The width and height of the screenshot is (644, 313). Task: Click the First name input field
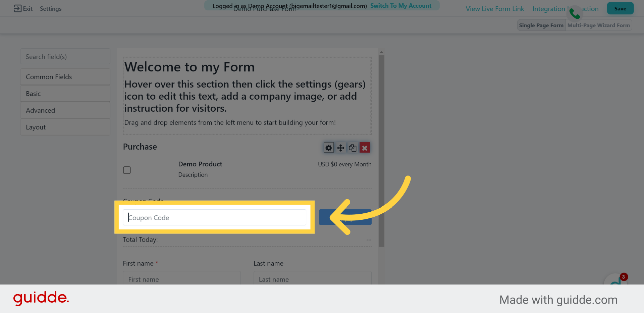click(182, 278)
